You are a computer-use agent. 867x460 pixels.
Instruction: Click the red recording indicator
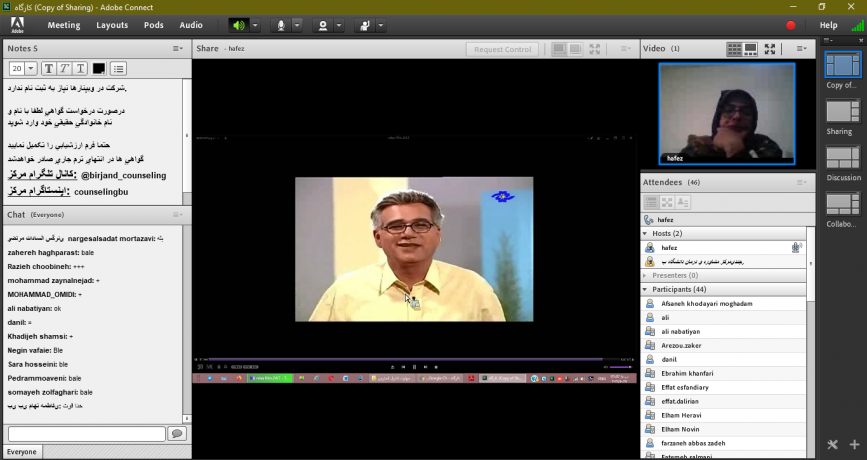(x=791, y=25)
